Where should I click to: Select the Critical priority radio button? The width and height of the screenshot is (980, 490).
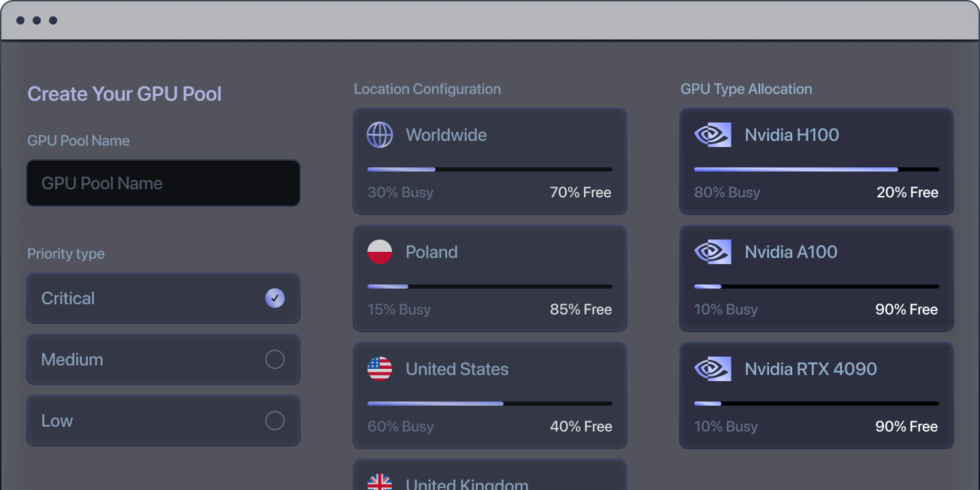(x=275, y=298)
